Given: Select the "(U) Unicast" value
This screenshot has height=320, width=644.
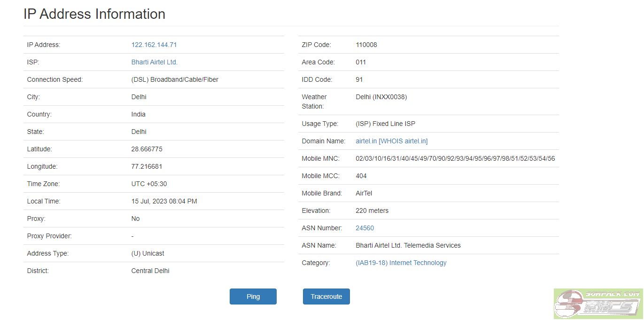Looking at the screenshot, I should 148,253.
